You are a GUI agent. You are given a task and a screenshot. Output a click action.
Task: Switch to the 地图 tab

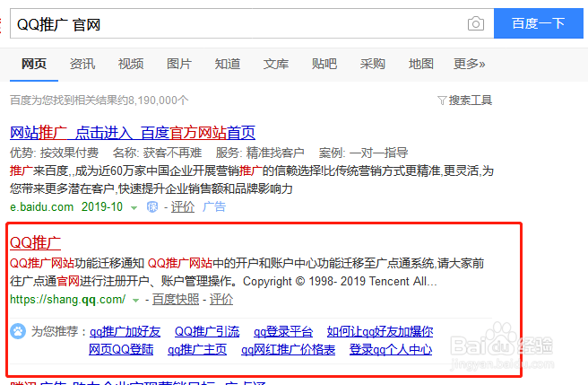click(420, 64)
